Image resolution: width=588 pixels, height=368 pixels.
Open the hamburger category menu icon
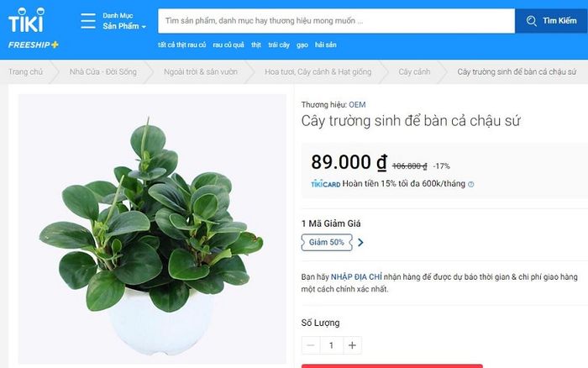[x=88, y=21]
